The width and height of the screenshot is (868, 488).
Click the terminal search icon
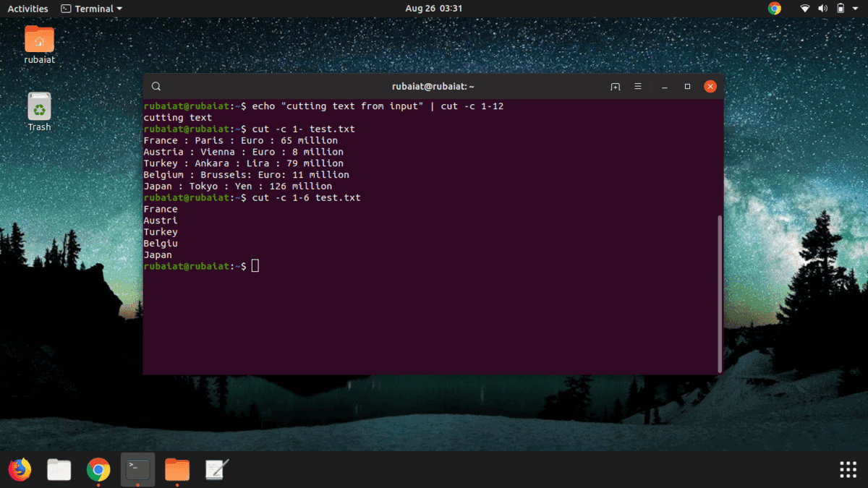(x=156, y=86)
